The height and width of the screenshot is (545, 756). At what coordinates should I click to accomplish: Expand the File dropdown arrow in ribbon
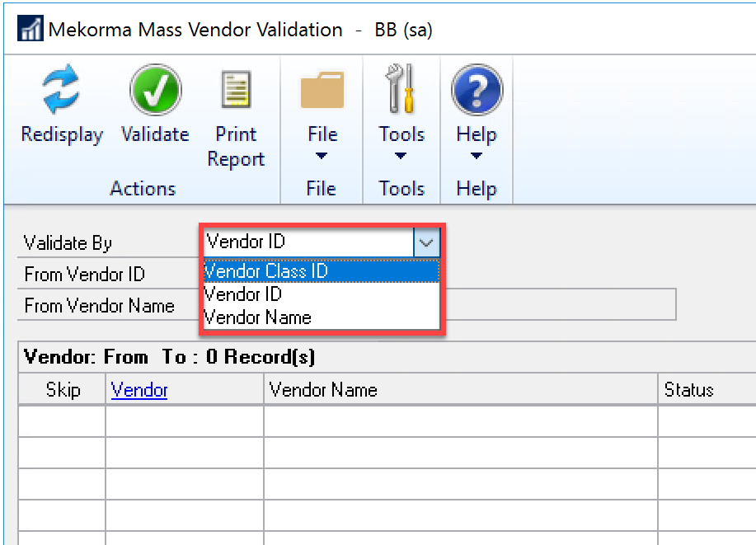pos(322,156)
